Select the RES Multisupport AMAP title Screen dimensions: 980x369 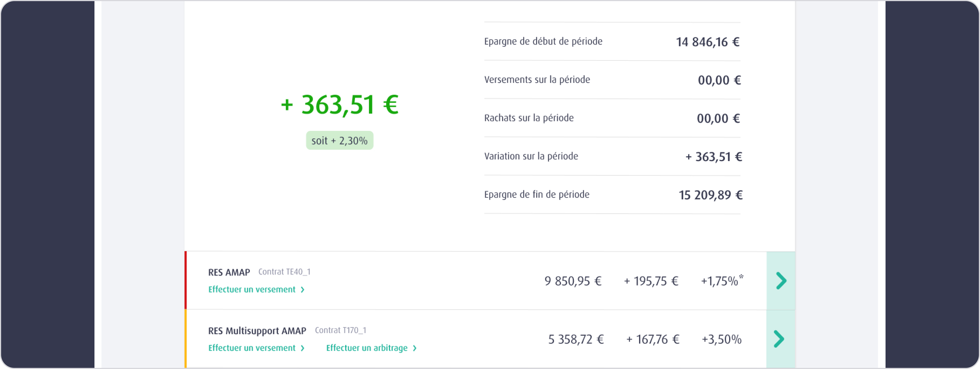tap(257, 331)
